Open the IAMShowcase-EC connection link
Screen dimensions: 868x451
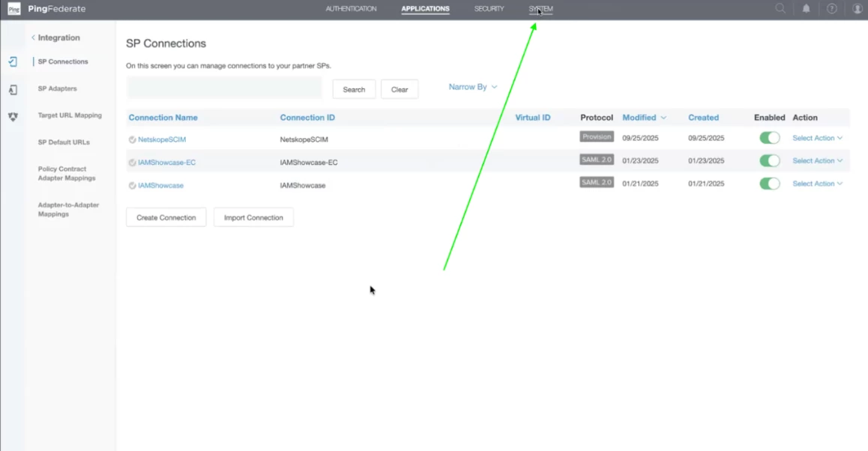click(x=166, y=162)
